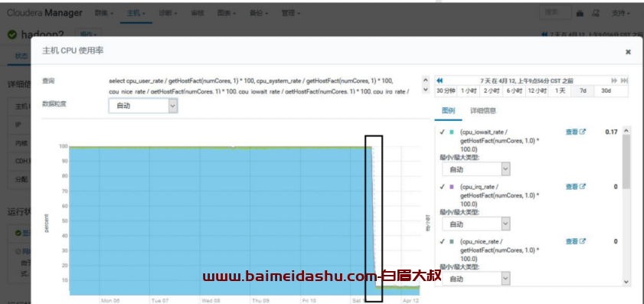Select the 7d time range button
Viewport: 644px width, 304px height.
tap(583, 90)
